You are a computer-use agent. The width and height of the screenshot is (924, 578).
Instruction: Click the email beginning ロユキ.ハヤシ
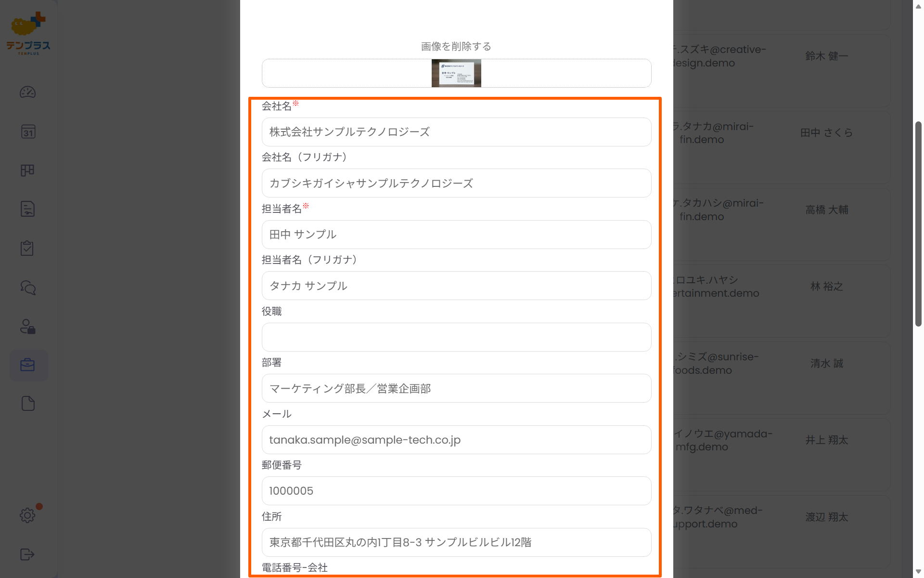tap(716, 286)
